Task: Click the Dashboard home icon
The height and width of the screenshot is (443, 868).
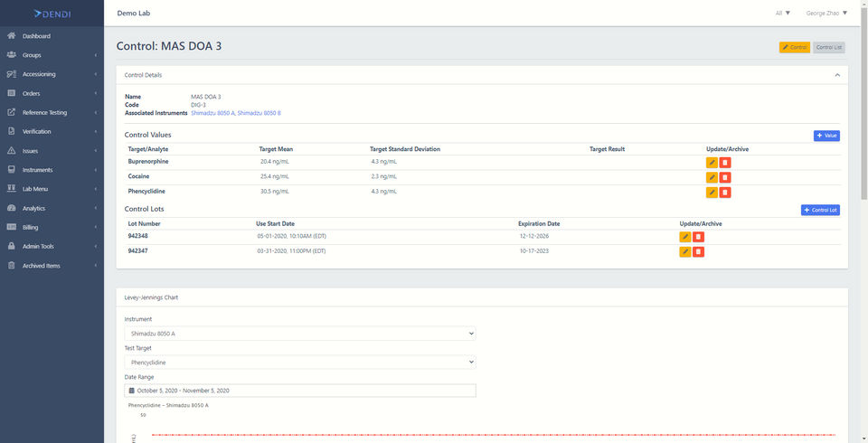Action: 11,36
